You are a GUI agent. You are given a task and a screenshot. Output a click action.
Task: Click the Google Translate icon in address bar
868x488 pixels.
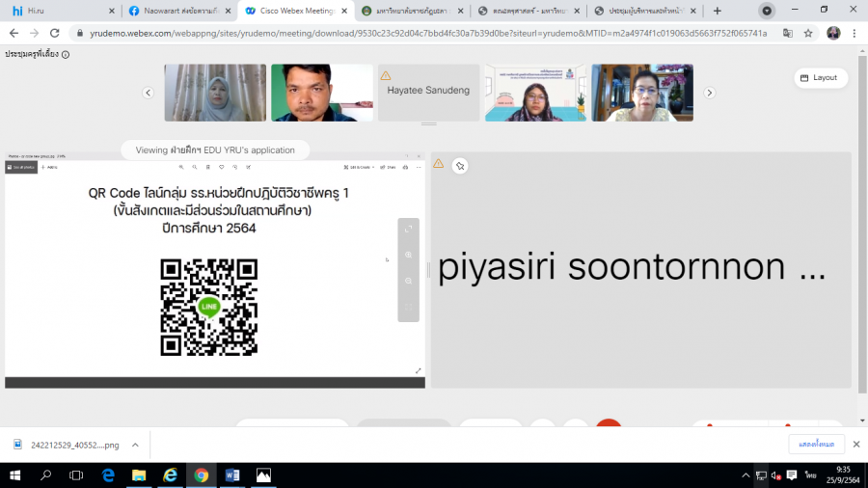click(x=787, y=32)
